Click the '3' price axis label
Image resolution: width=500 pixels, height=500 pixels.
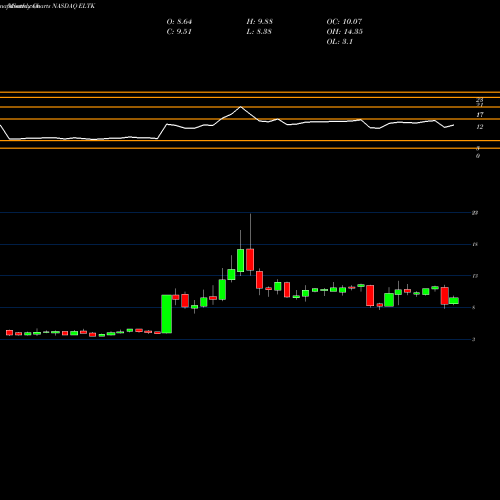474,339
